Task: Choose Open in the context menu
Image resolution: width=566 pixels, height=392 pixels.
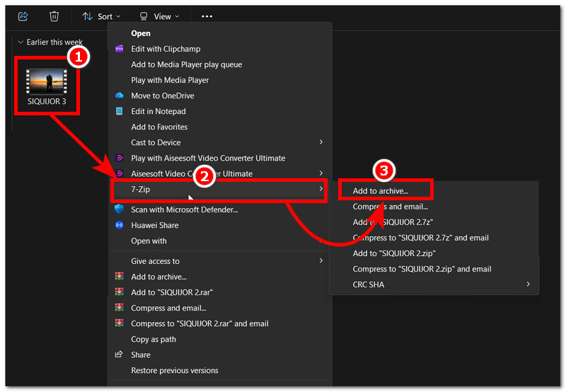Action: 141,33
